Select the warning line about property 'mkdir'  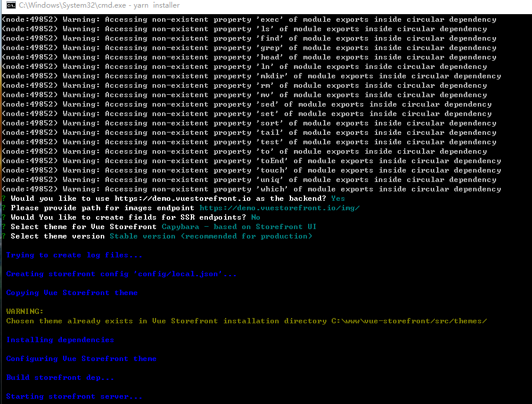[x=252, y=77]
